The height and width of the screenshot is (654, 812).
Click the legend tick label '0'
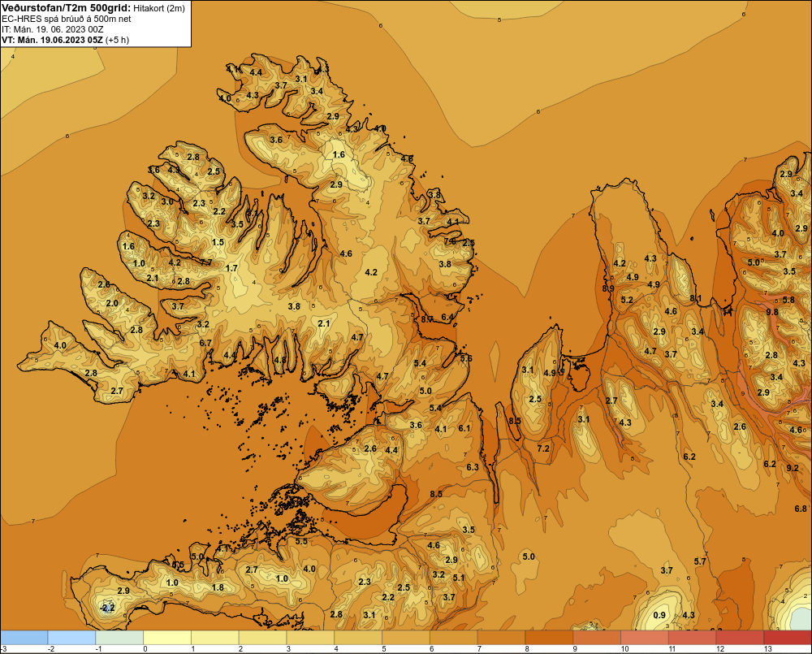coord(145,649)
